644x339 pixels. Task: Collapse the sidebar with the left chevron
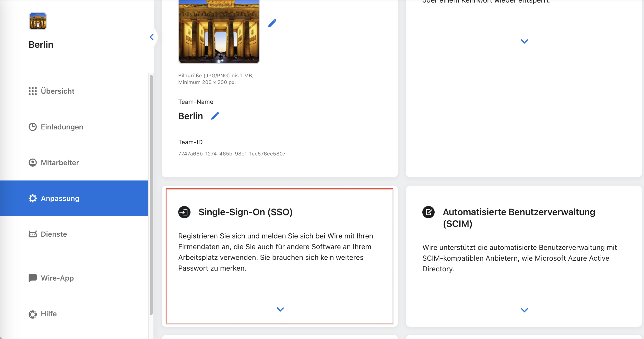(x=152, y=37)
